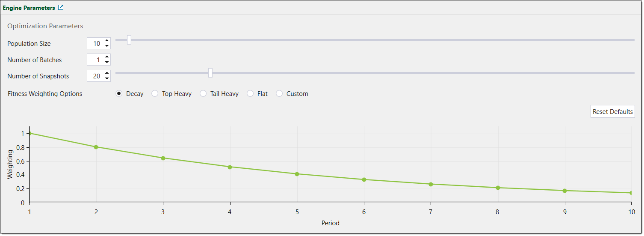The width and height of the screenshot is (644, 236).
Task: Enable Custom fitness weighting
Action: pyautogui.click(x=279, y=94)
